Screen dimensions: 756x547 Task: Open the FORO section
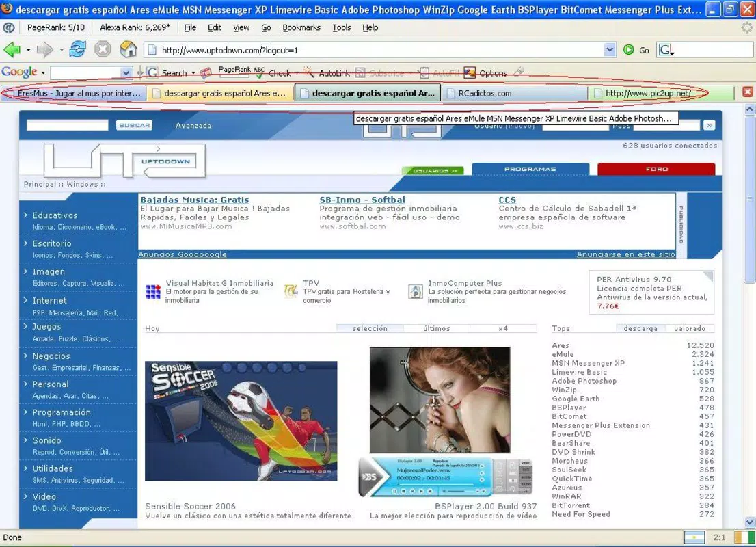(656, 169)
